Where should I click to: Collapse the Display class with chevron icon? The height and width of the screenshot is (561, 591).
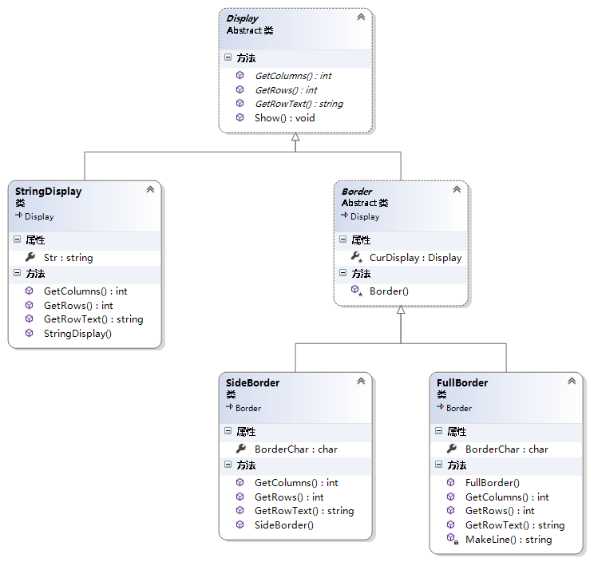[361, 17]
